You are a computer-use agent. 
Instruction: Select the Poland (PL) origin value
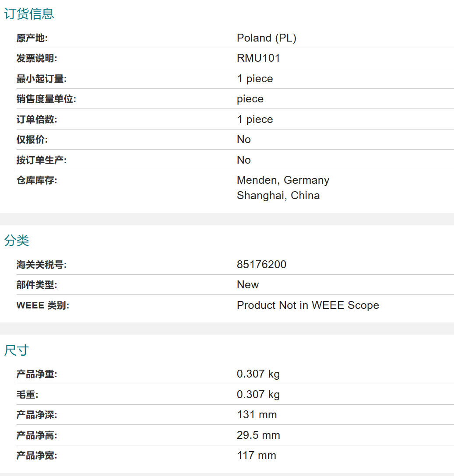[266, 38]
